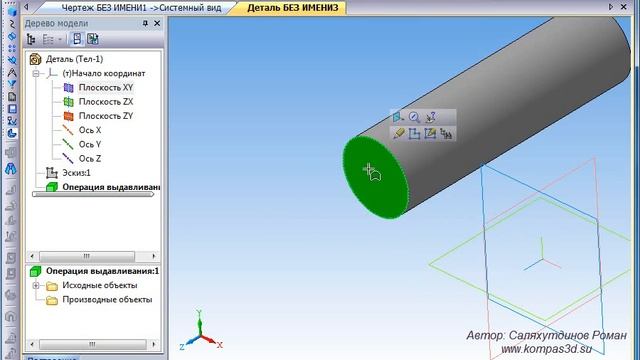The width and height of the screenshot is (640, 360).
Task: Select Ось Z in model tree
Action: [x=90, y=159]
